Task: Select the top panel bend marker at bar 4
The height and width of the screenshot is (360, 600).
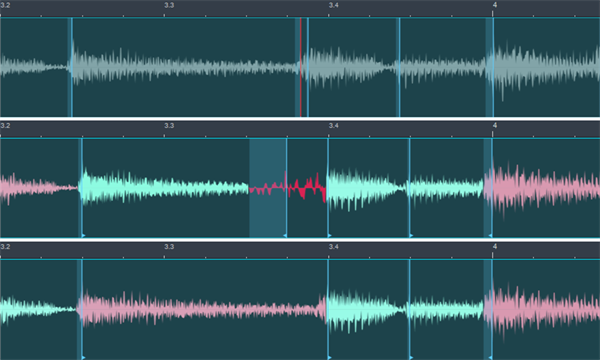Action: pyautogui.click(x=493, y=67)
